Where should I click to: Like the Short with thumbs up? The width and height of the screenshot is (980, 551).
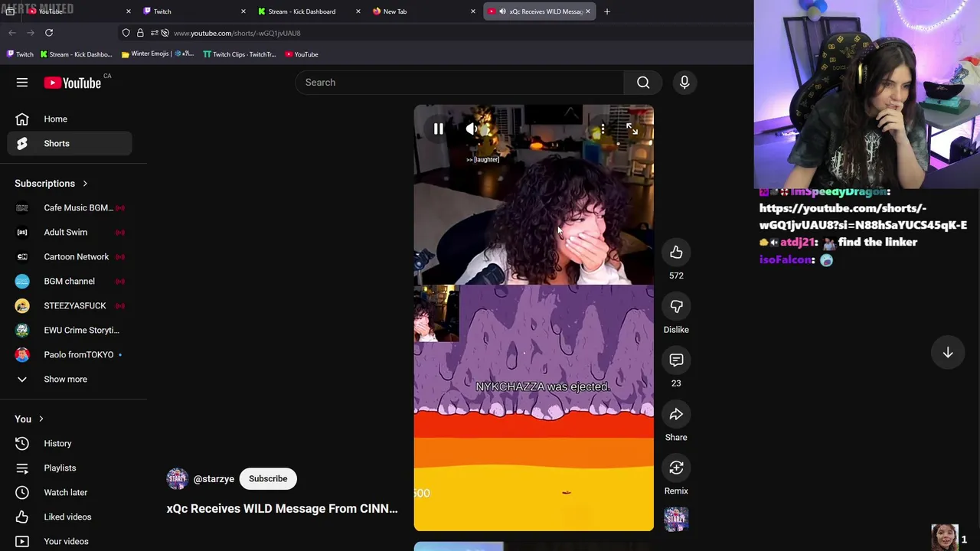[x=676, y=253]
